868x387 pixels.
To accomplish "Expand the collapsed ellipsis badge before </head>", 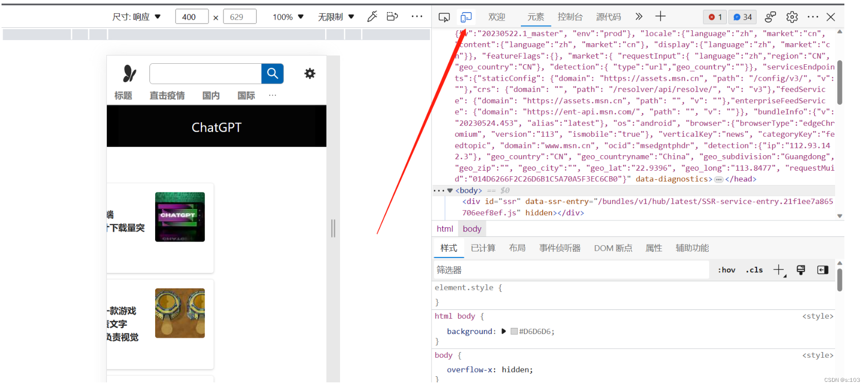I will (719, 179).
